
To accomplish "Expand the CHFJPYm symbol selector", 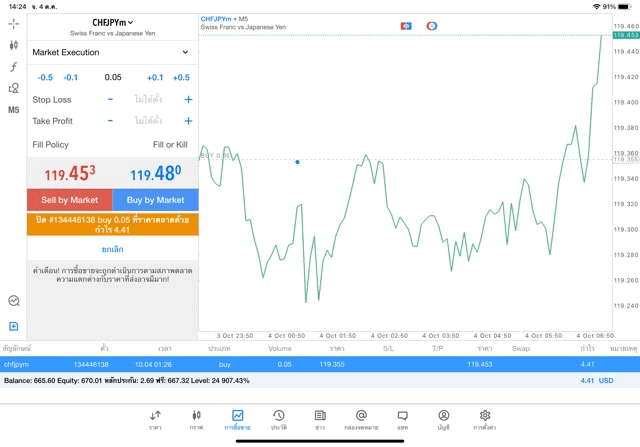I will pos(112,22).
